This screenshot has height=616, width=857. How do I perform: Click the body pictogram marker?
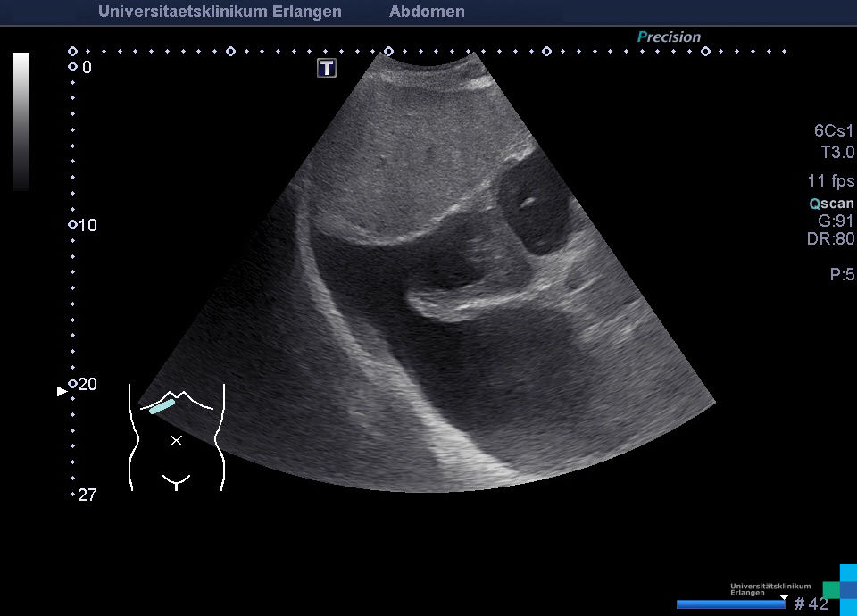[177, 437]
